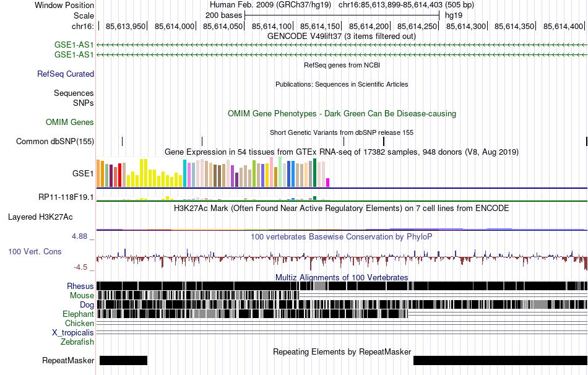Select the X_tropicalis alignment row label
This screenshot has height=375, width=588.
73,333
